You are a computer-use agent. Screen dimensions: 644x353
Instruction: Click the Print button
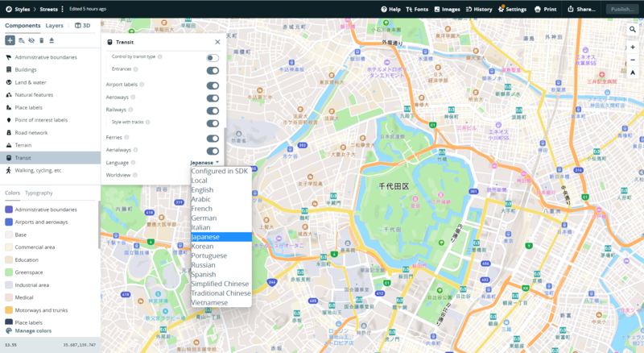pos(546,9)
